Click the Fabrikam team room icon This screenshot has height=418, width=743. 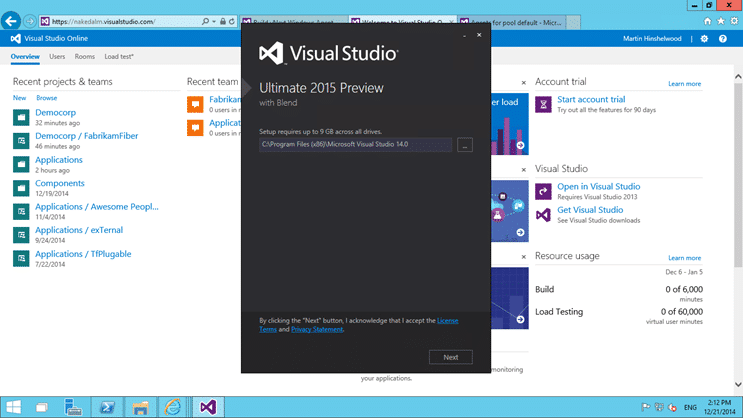point(195,104)
